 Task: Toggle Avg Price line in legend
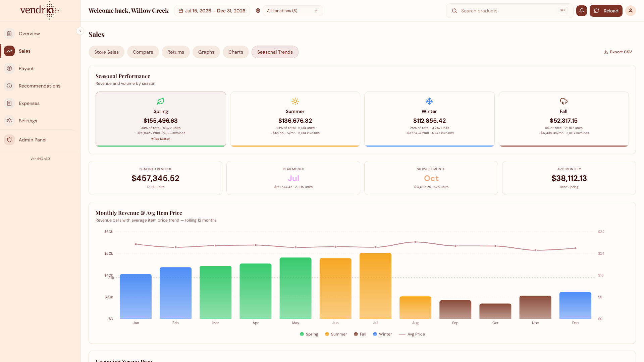point(412,334)
